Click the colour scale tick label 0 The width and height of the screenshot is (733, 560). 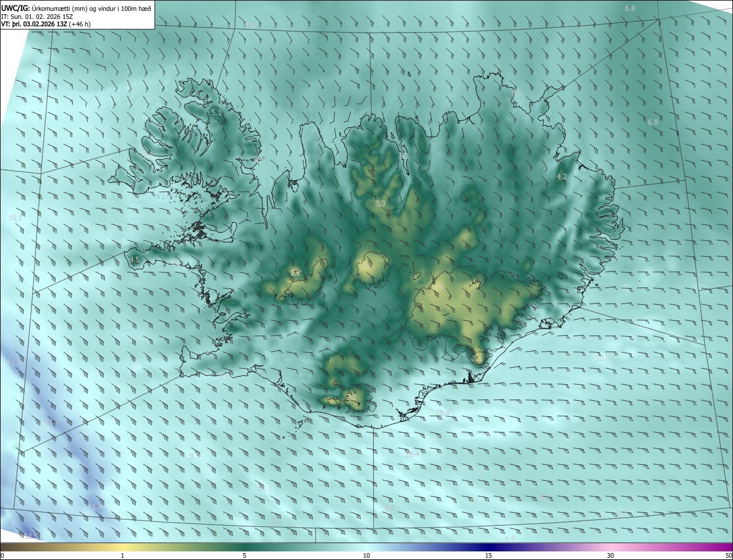point(2,555)
